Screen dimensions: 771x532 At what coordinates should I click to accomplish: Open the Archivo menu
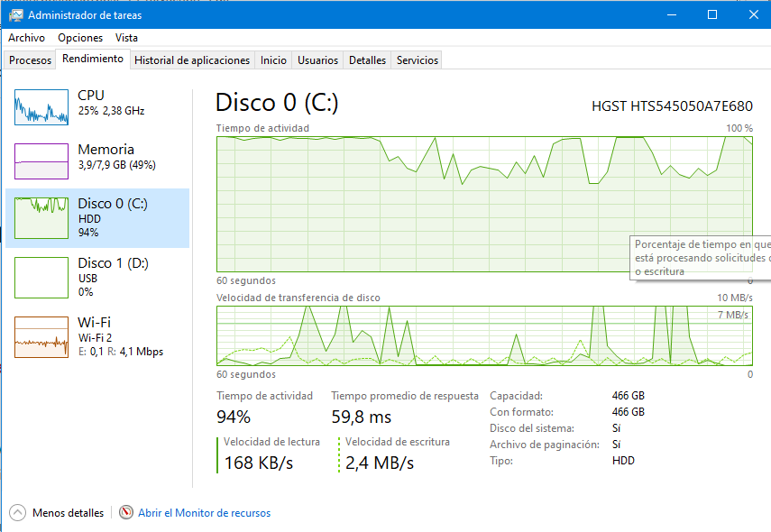point(26,38)
